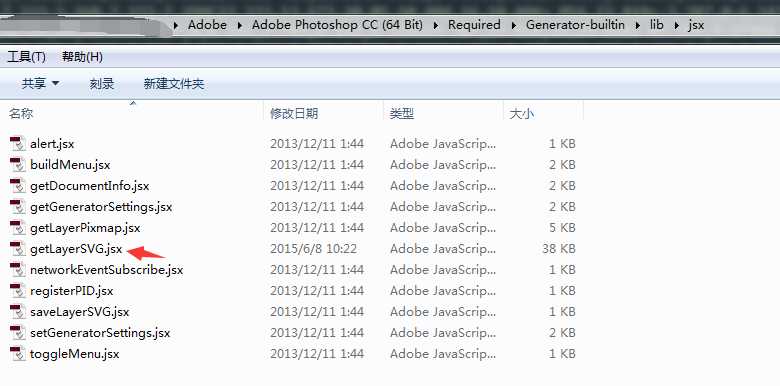Image resolution: width=780 pixels, height=386 pixels.
Task: Click the buildMenu.jsx file icon
Action: tap(17, 165)
